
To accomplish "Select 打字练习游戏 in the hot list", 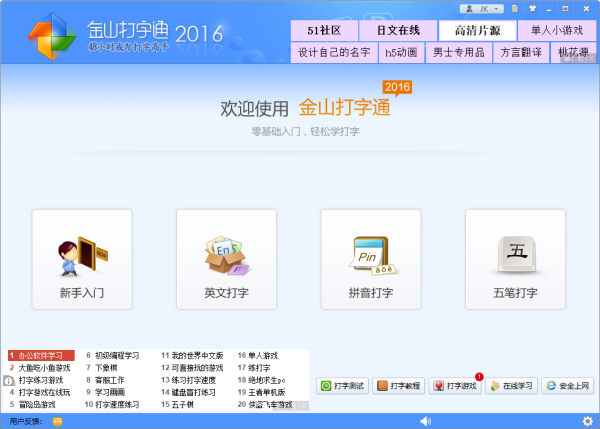I will tap(41, 380).
